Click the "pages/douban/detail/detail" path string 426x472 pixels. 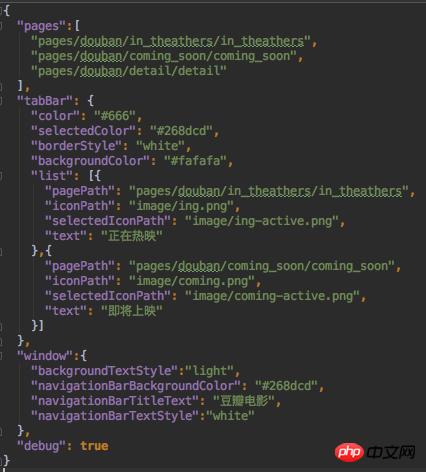coord(129,71)
